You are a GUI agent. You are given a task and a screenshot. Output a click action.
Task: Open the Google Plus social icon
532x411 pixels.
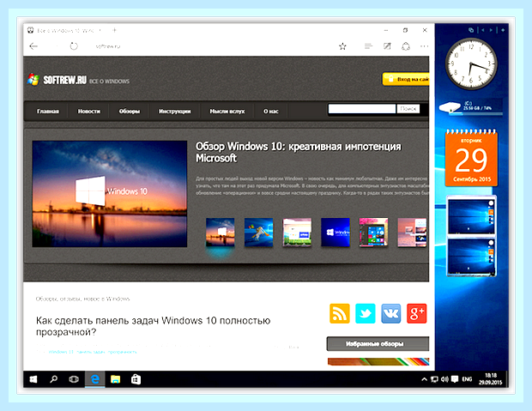pyautogui.click(x=417, y=313)
